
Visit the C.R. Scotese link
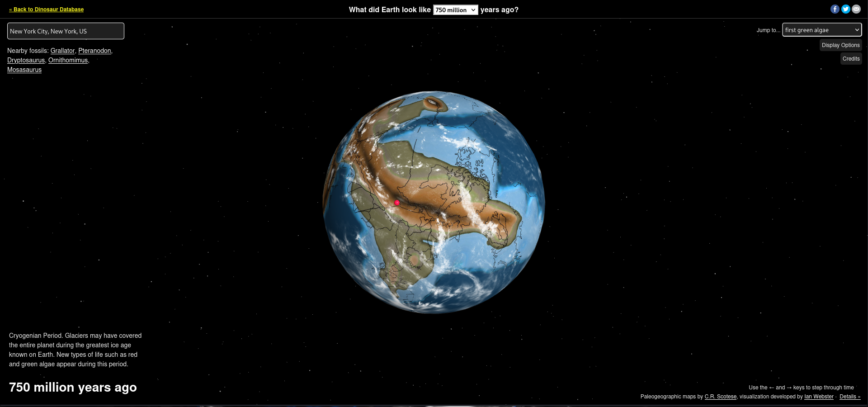720,397
